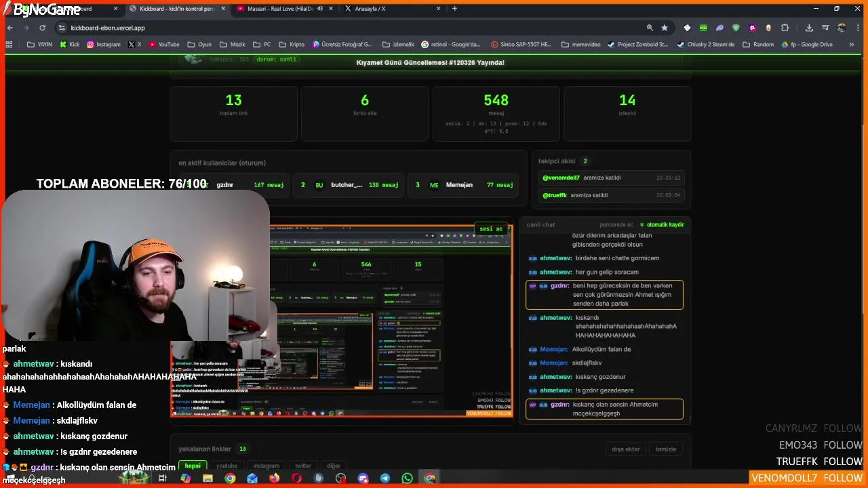
Task: Select the 'youtube' link filter tab
Action: pos(226,466)
